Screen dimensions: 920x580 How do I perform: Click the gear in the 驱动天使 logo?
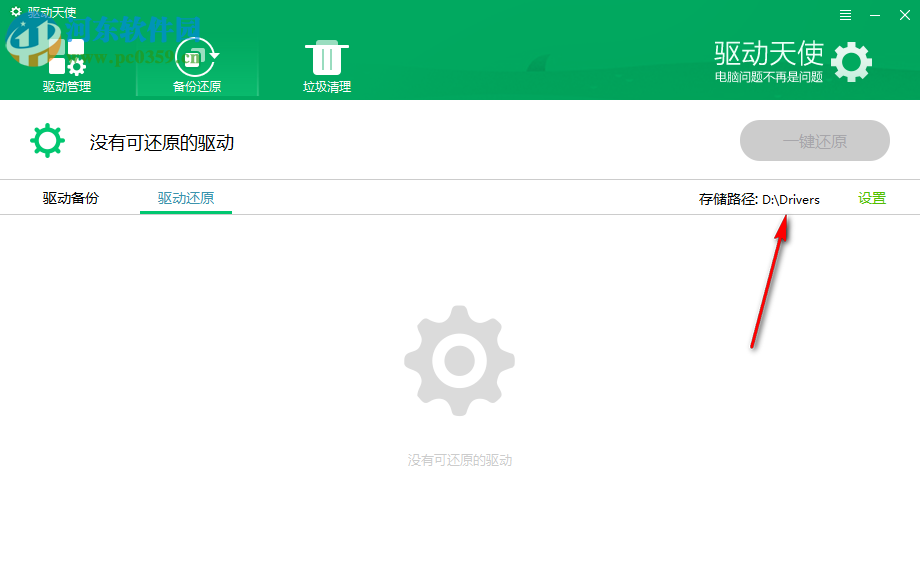coord(851,61)
